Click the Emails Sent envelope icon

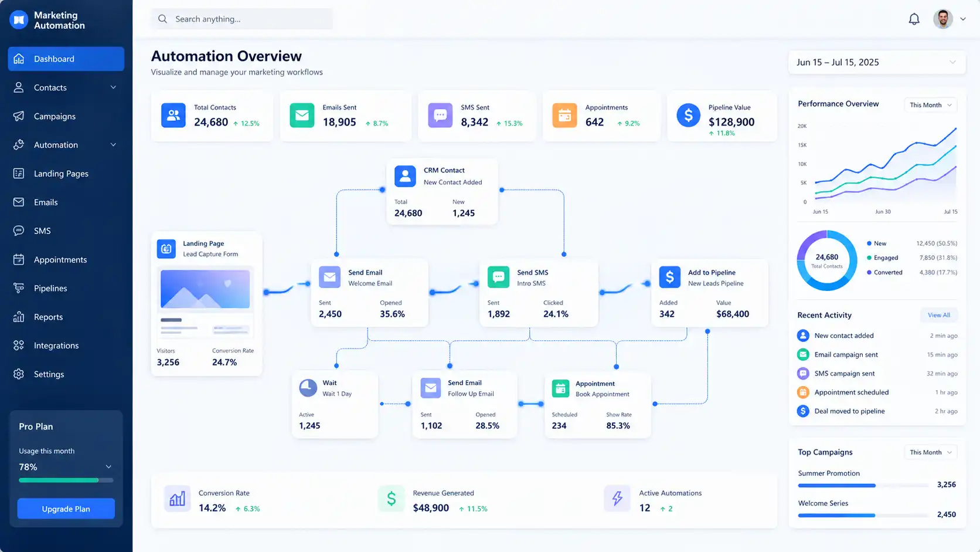click(302, 116)
